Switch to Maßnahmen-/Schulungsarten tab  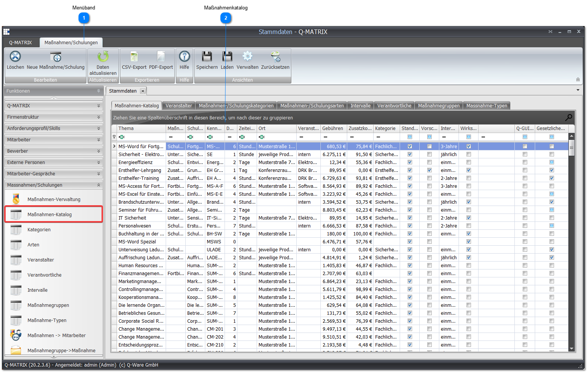click(x=312, y=106)
